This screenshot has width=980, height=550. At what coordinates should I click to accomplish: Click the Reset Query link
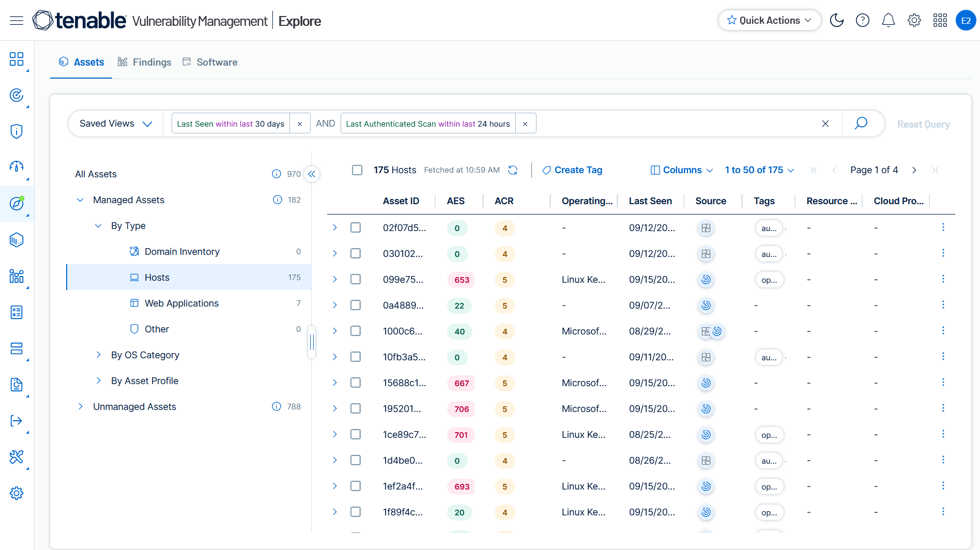[x=923, y=124]
